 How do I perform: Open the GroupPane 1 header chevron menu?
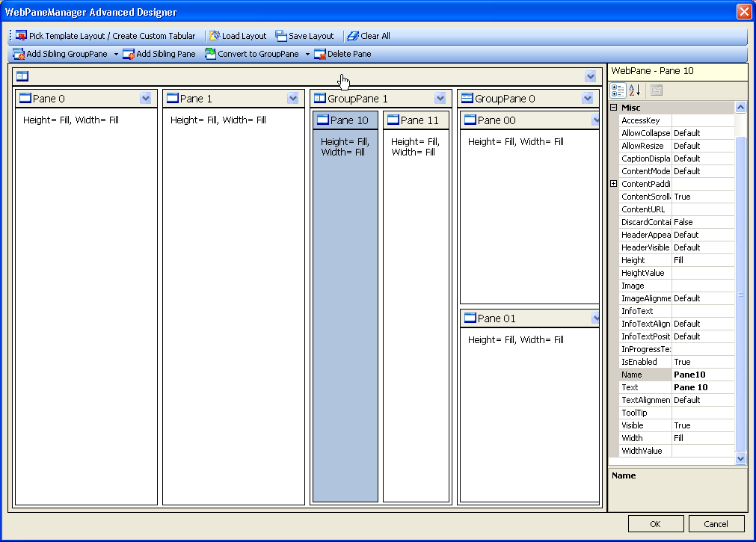point(440,99)
